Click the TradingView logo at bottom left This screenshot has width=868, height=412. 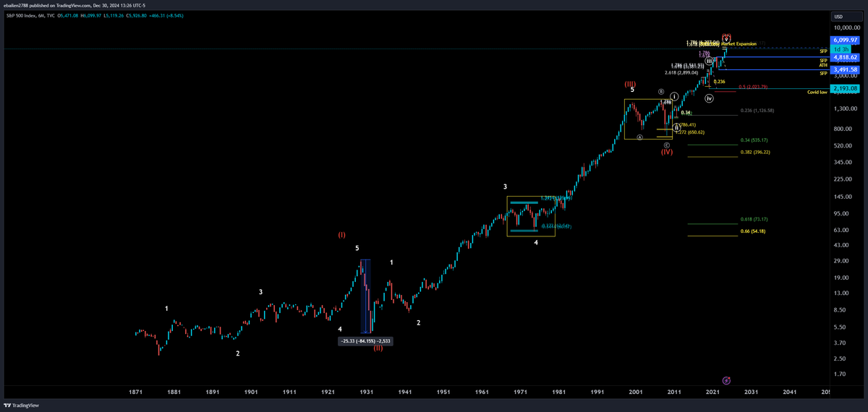pyautogui.click(x=22, y=405)
